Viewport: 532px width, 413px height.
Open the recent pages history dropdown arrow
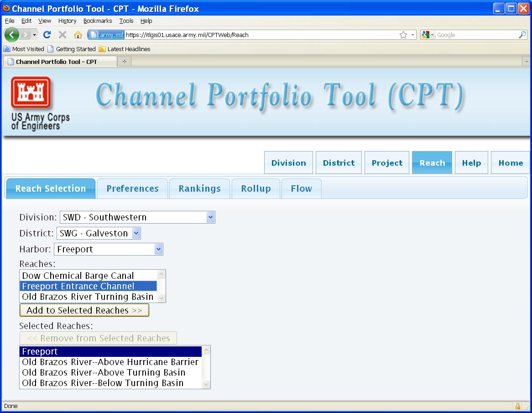tap(34, 35)
